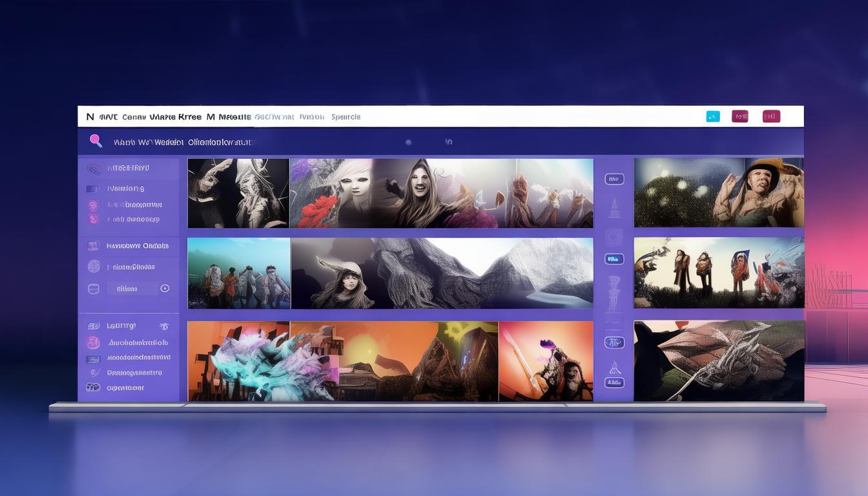Expand the circled arrow beside sidebar pill button
The width and height of the screenshot is (868, 496).
(165, 289)
